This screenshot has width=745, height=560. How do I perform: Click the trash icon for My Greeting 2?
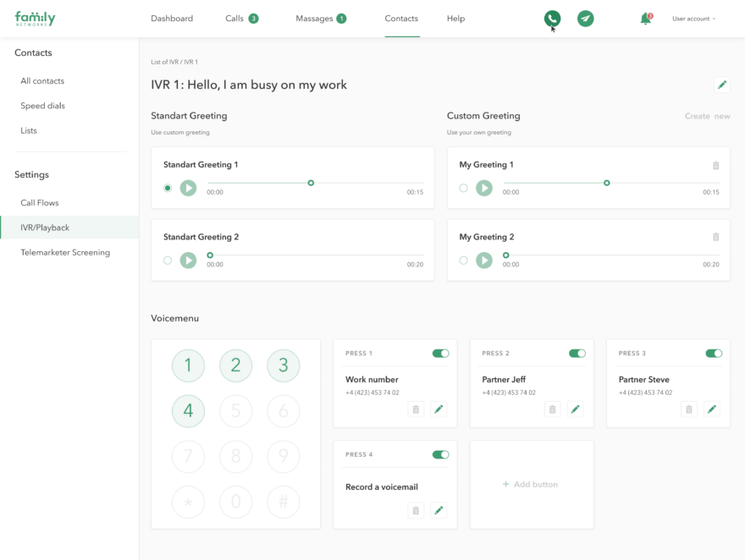coord(716,238)
